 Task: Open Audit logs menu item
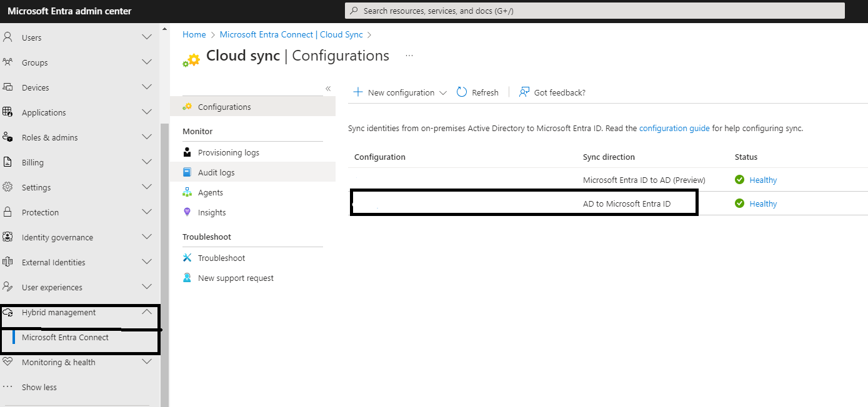point(252,172)
